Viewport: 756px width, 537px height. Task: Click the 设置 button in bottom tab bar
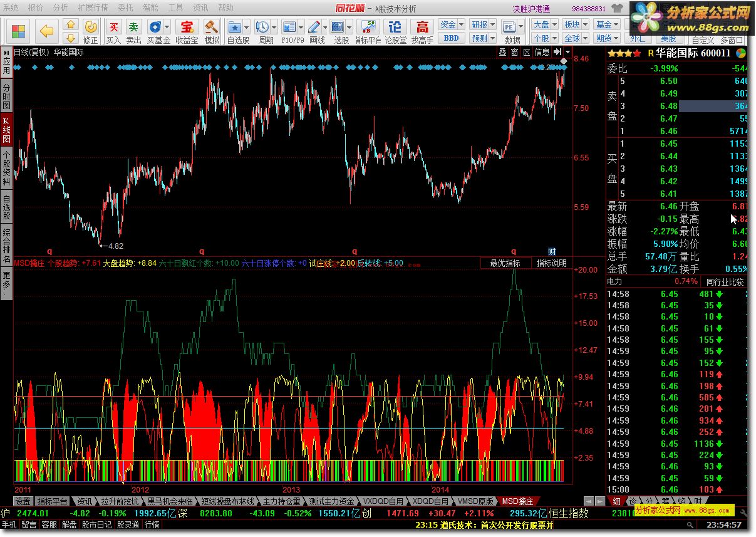23,501
